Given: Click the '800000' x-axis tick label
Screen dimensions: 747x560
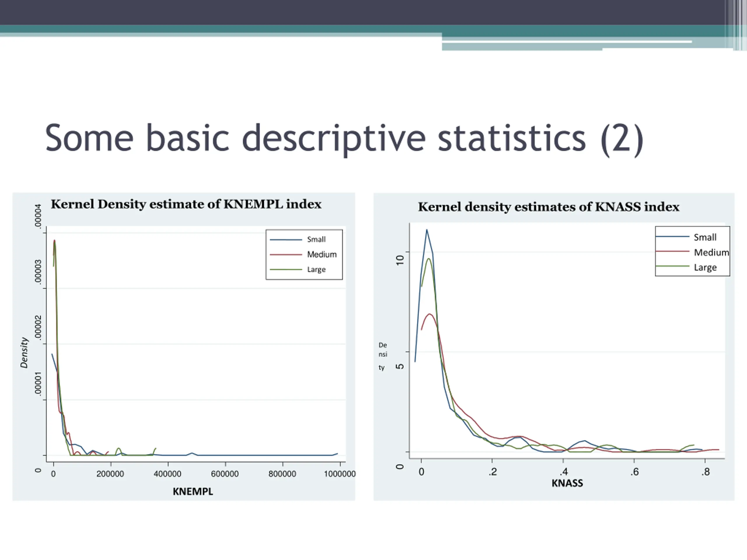Looking at the screenshot, I should pos(282,474).
